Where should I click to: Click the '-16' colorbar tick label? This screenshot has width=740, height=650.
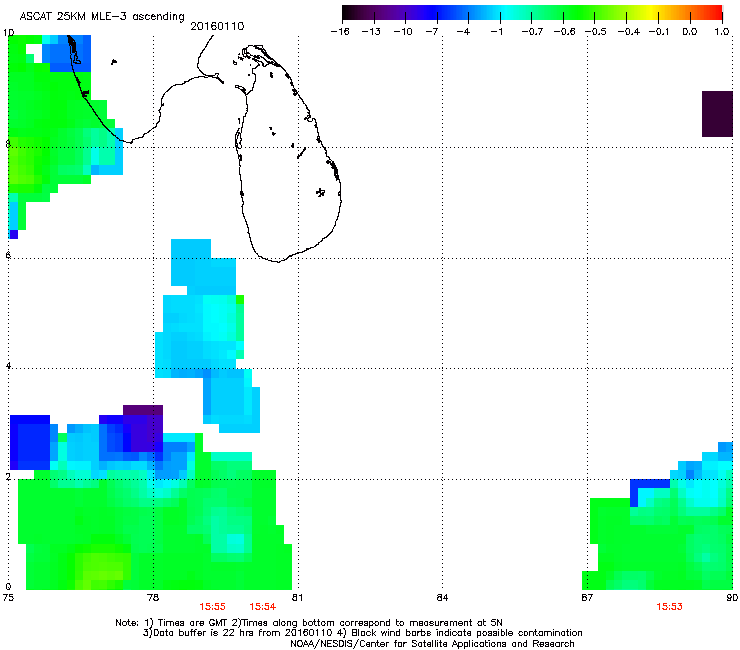point(340,32)
